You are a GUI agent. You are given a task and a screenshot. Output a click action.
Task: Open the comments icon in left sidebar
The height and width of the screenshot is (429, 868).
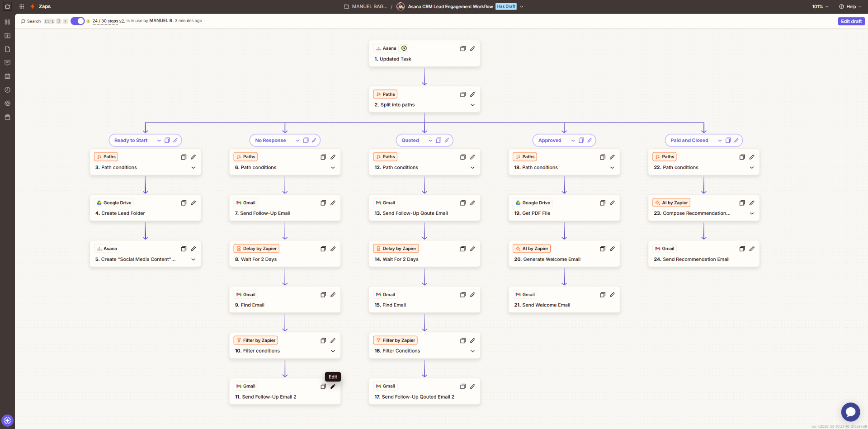coord(7,63)
